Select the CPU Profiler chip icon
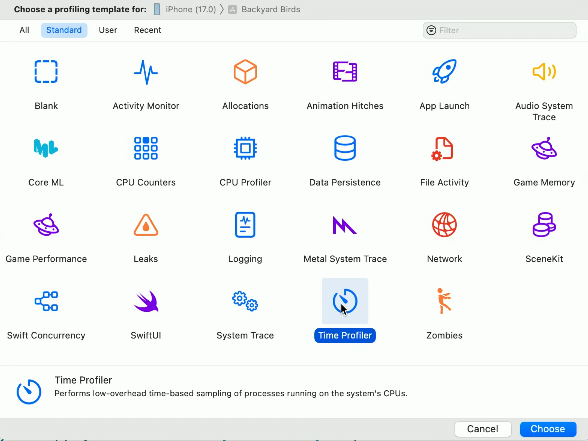Image resolution: width=588 pixels, height=441 pixels. [x=245, y=148]
